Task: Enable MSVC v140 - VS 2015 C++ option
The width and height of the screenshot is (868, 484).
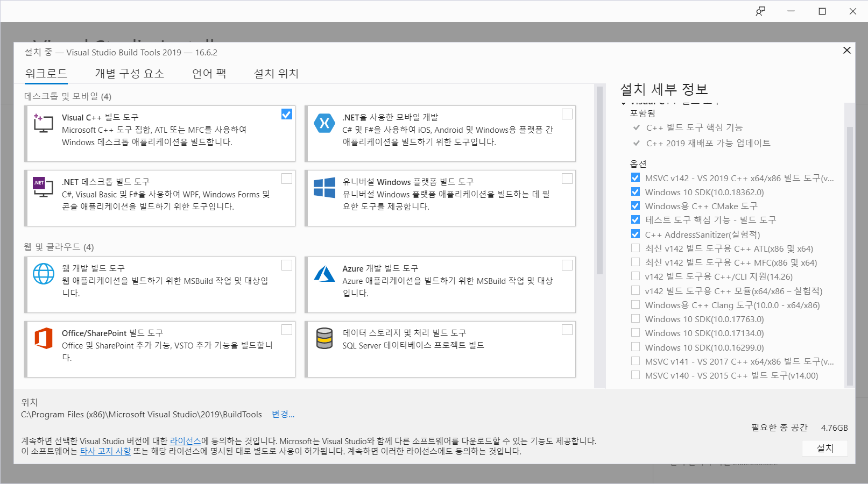Action: [636, 375]
